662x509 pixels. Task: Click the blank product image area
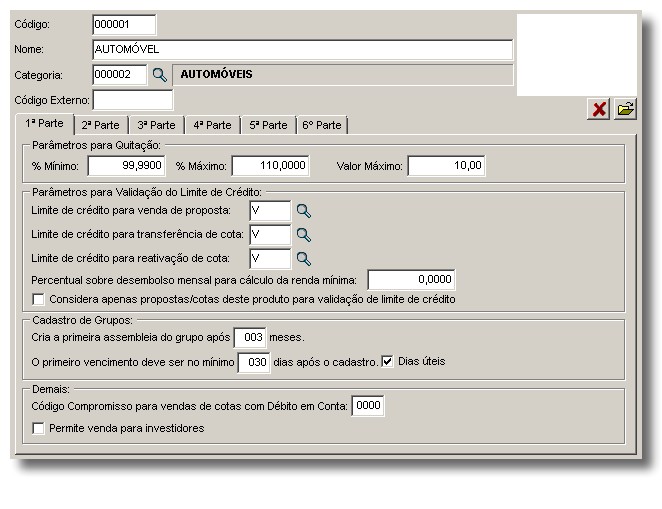[x=577, y=55]
